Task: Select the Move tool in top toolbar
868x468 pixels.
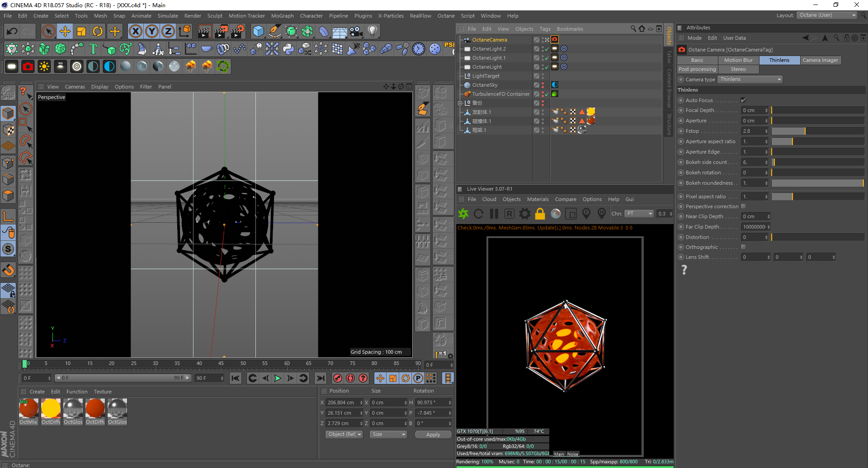Action: click(x=65, y=31)
